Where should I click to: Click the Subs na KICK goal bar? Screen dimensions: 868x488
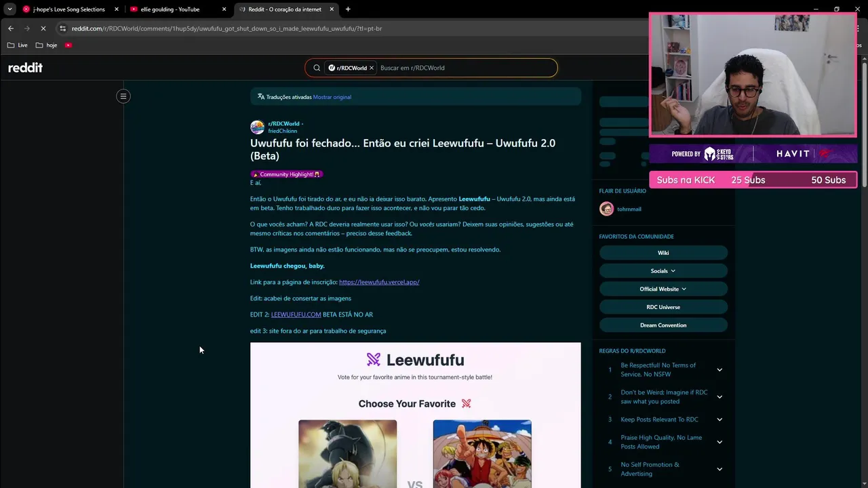point(753,180)
